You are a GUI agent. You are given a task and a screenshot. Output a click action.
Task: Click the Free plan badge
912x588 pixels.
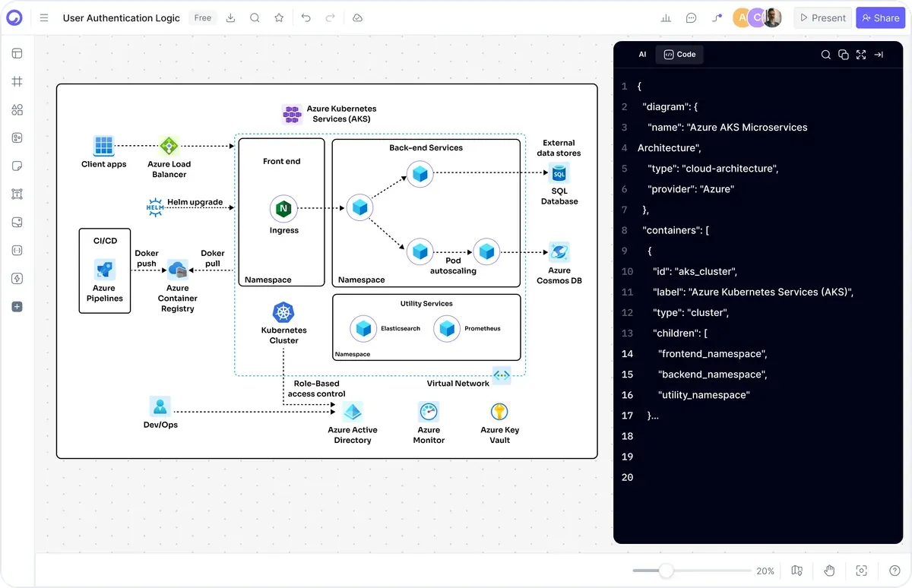(203, 17)
